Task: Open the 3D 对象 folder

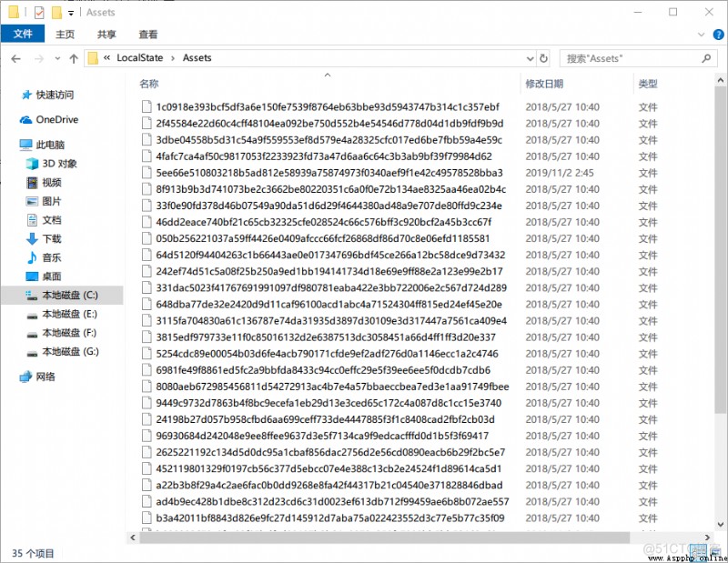Action: [x=52, y=164]
